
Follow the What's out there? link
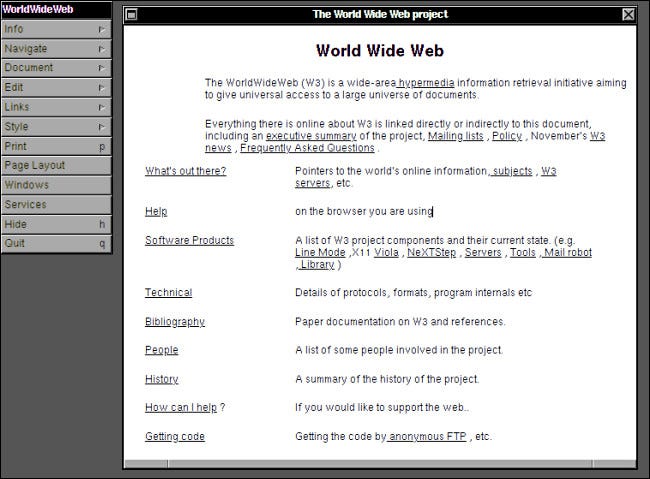pos(186,171)
